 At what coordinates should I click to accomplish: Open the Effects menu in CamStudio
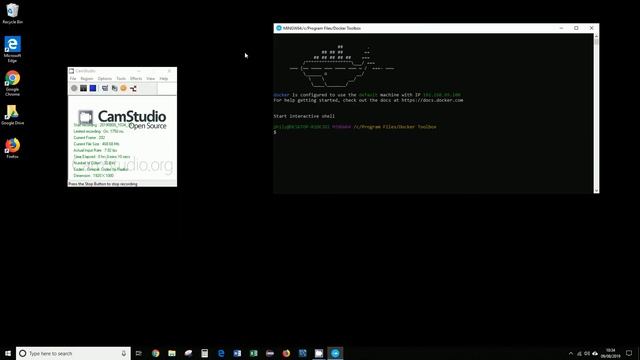pyautogui.click(x=136, y=78)
